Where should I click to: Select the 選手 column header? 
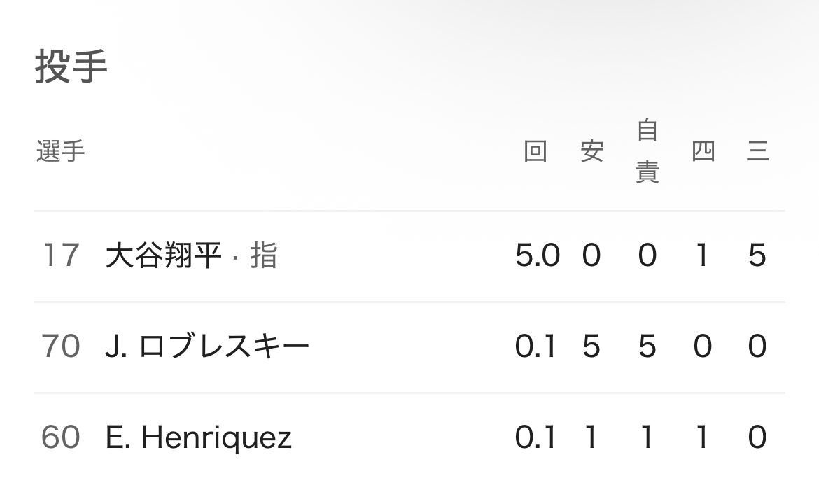click(x=60, y=151)
